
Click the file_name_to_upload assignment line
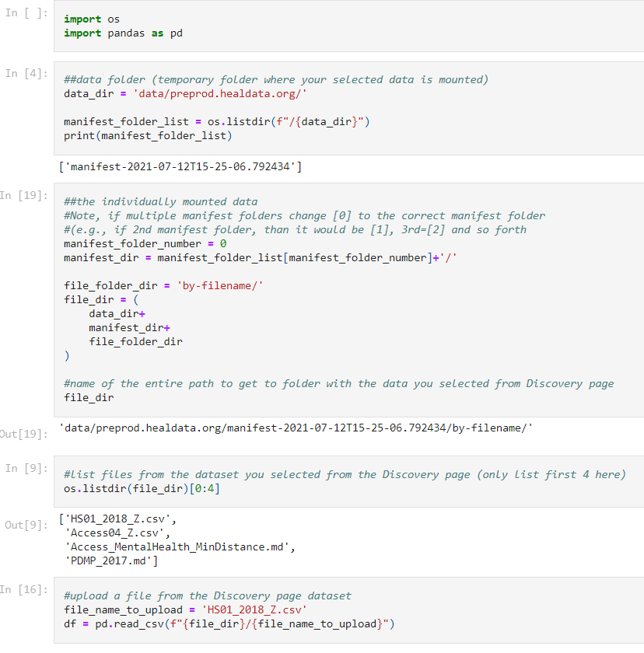click(x=185, y=609)
